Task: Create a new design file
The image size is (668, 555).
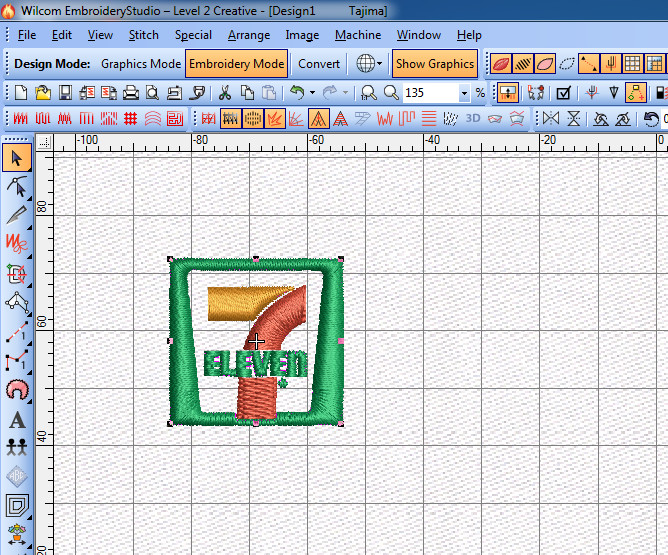Action: tap(20, 92)
